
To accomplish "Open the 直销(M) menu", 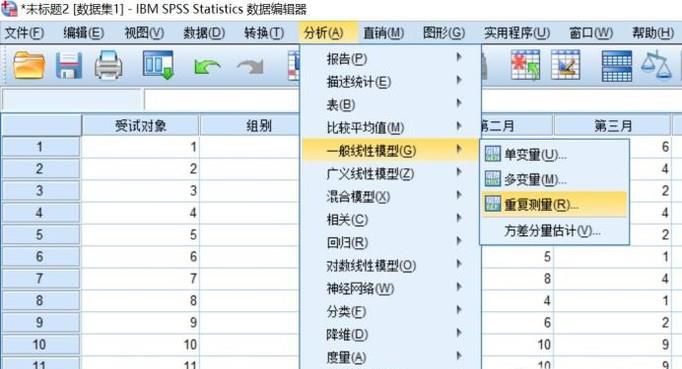I will coord(384,33).
